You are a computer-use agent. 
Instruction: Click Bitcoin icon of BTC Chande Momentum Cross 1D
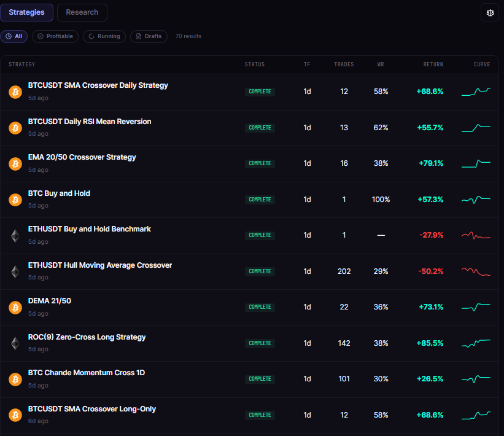[15, 380]
